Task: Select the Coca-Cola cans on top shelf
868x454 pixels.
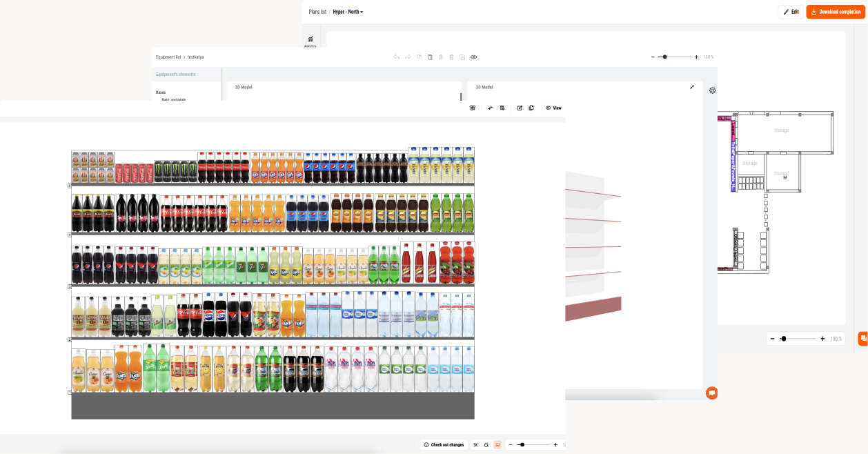Action: [x=135, y=172]
